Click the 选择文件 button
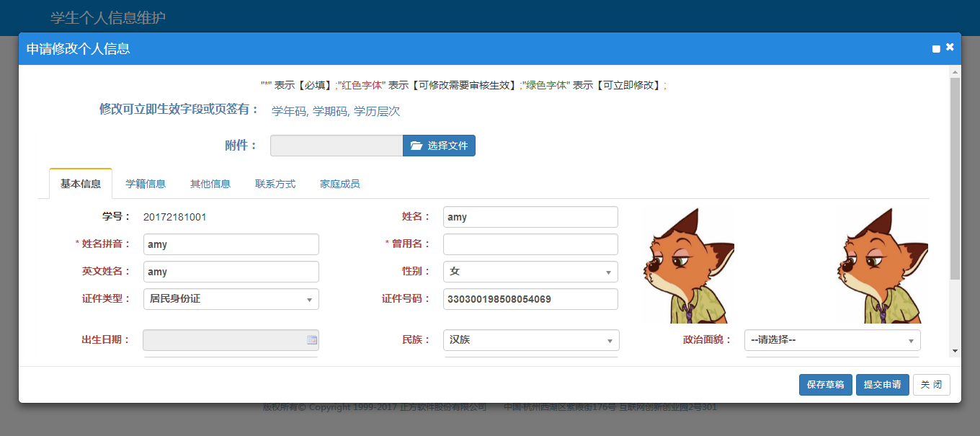980x436 pixels. pos(439,146)
